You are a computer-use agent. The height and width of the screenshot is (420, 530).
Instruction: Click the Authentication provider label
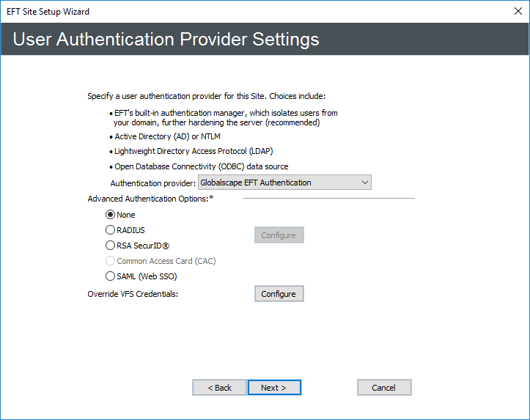152,183
